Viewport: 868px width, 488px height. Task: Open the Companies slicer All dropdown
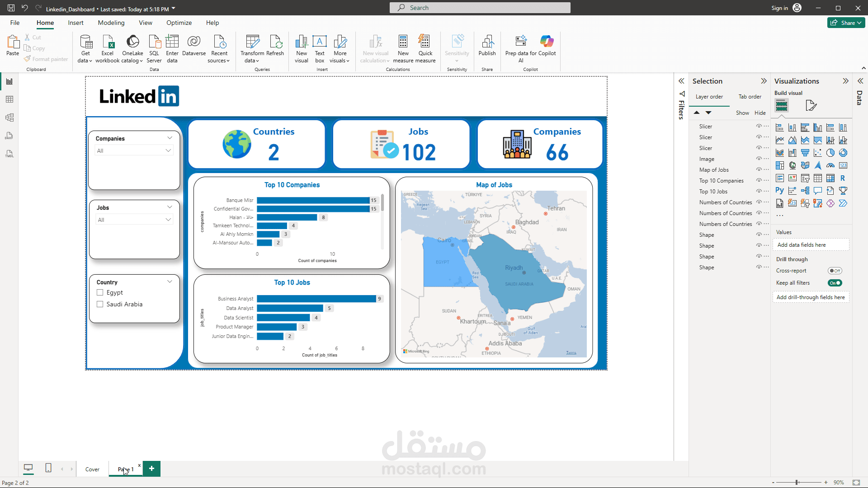[134, 151]
